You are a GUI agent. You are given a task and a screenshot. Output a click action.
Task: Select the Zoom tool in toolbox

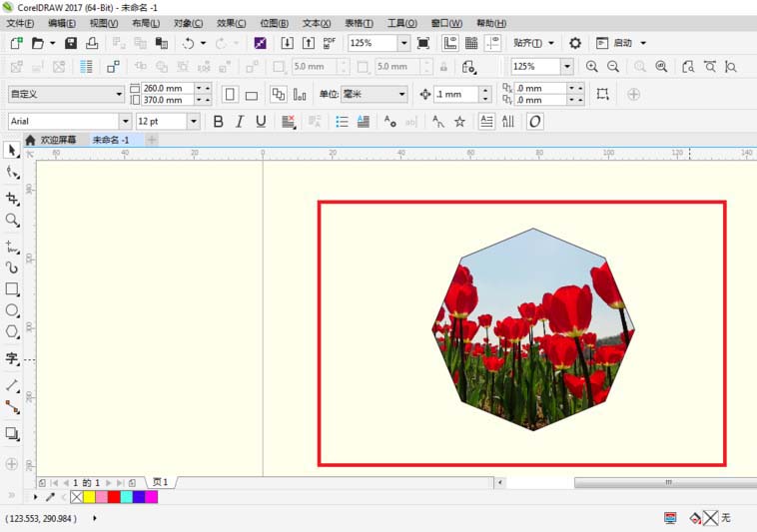tap(12, 221)
